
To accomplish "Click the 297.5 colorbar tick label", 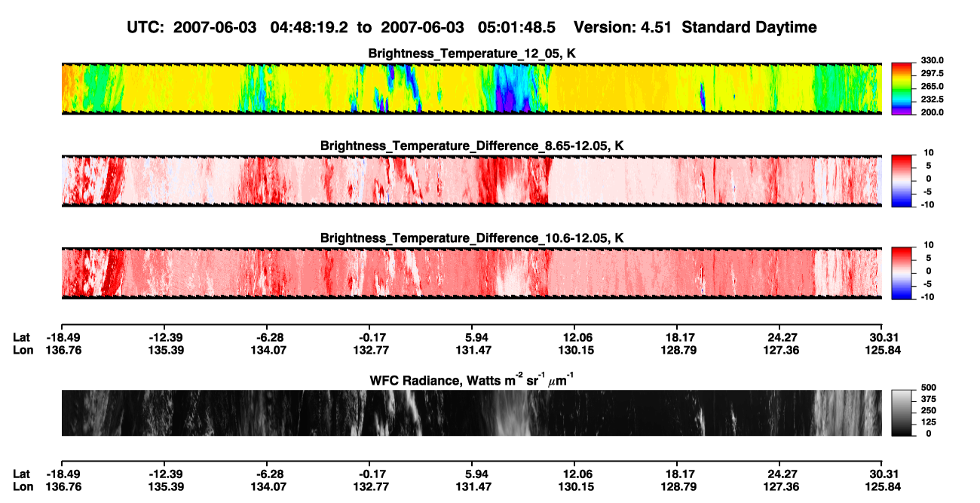I will [931, 73].
